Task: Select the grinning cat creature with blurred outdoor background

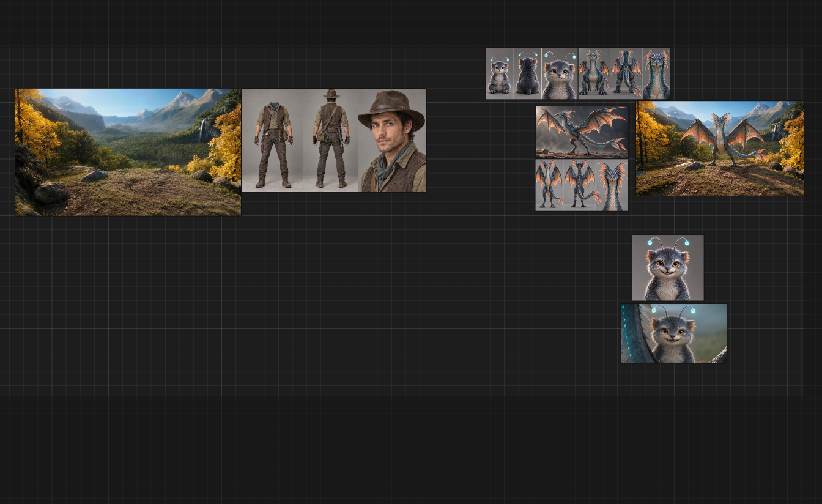Action: (x=674, y=333)
